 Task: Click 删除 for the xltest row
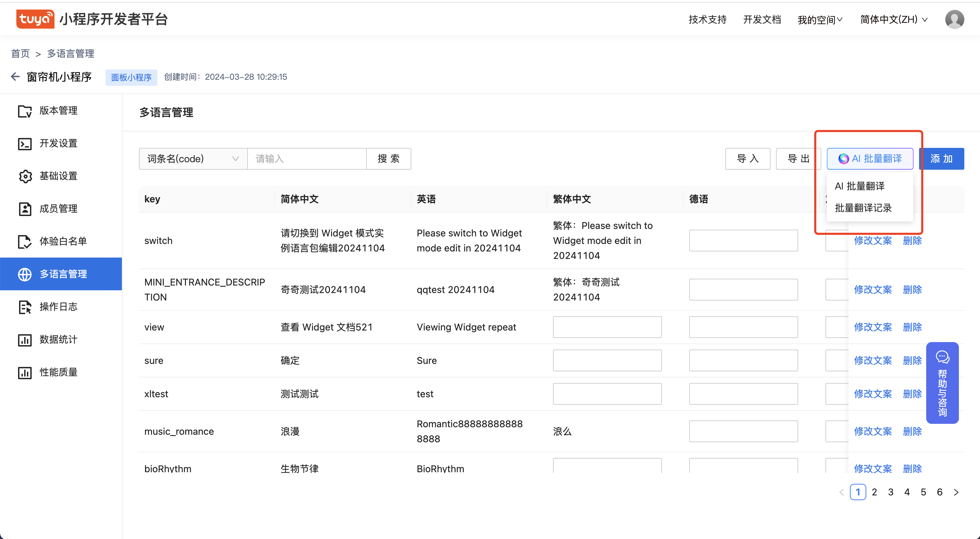[x=912, y=394]
